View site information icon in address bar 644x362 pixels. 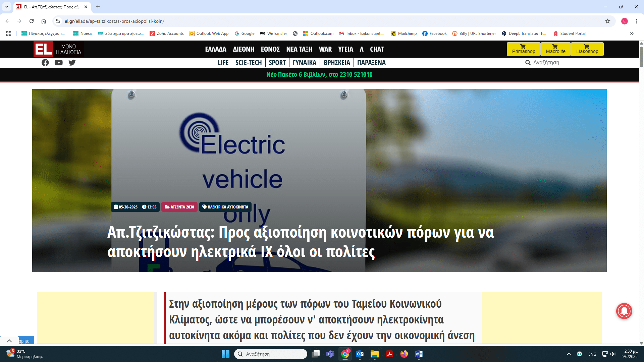[x=58, y=21]
